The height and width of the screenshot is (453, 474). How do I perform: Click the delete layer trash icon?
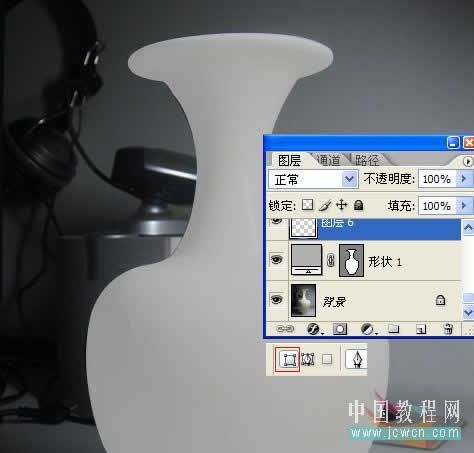448,329
